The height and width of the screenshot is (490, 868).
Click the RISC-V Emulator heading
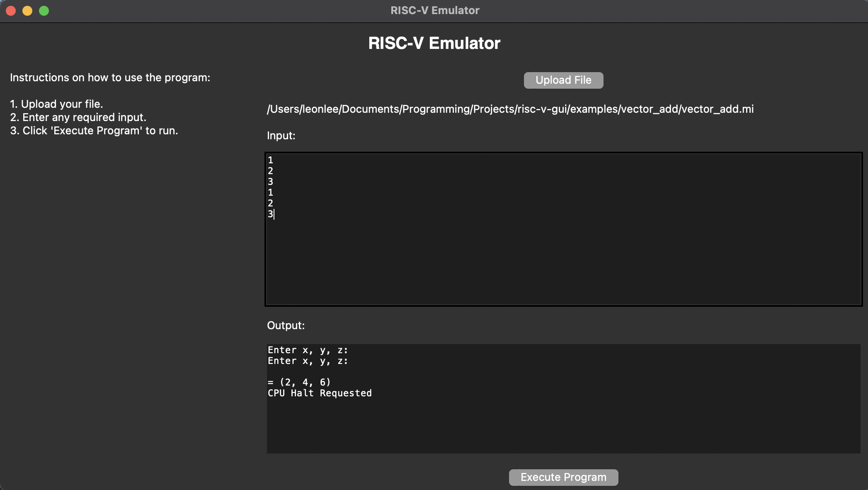434,43
